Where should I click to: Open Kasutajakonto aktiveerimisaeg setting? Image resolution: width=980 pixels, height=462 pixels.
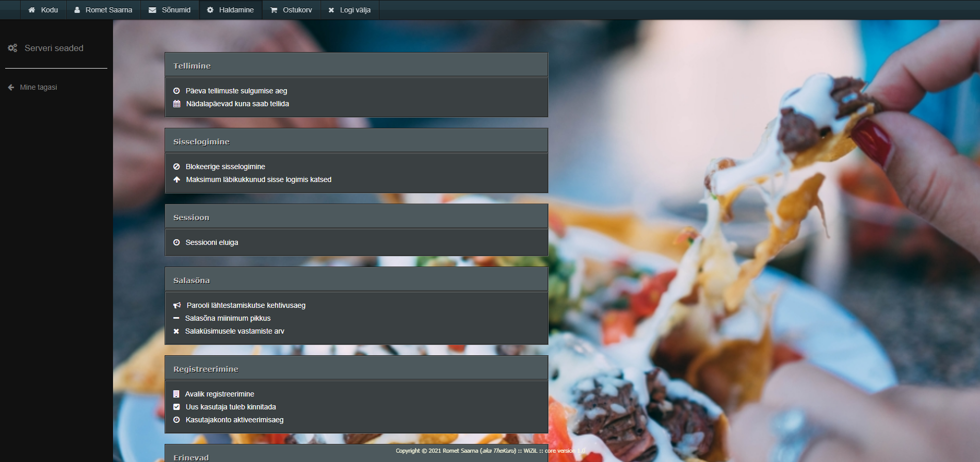coord(234,420)
